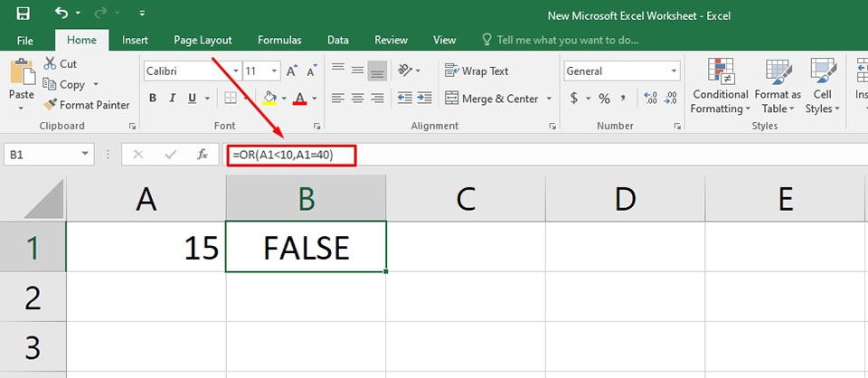
Task: Open Format as Table gallery
Action: tap(778, 86)
